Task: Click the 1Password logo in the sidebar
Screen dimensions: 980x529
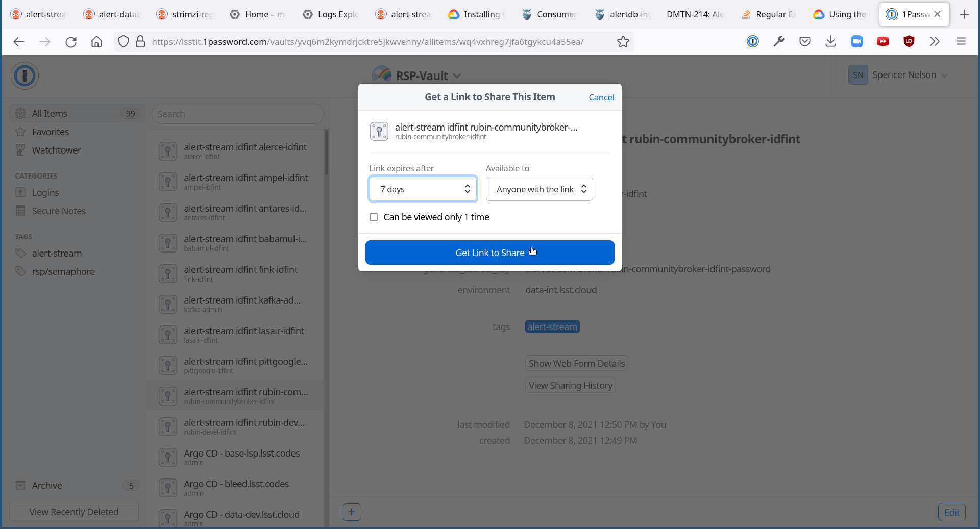Action: click(24, 76)
